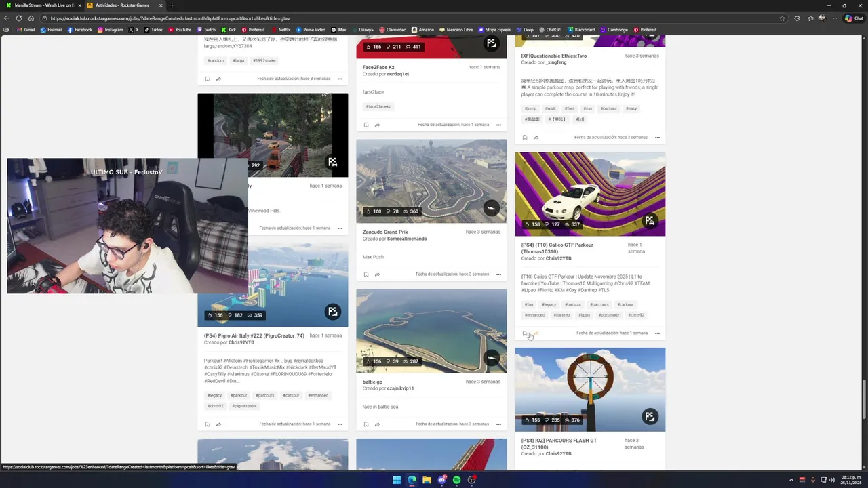The image size is (868, 488).
Task: Open more options for baltic gp
Action: (498, 424)
